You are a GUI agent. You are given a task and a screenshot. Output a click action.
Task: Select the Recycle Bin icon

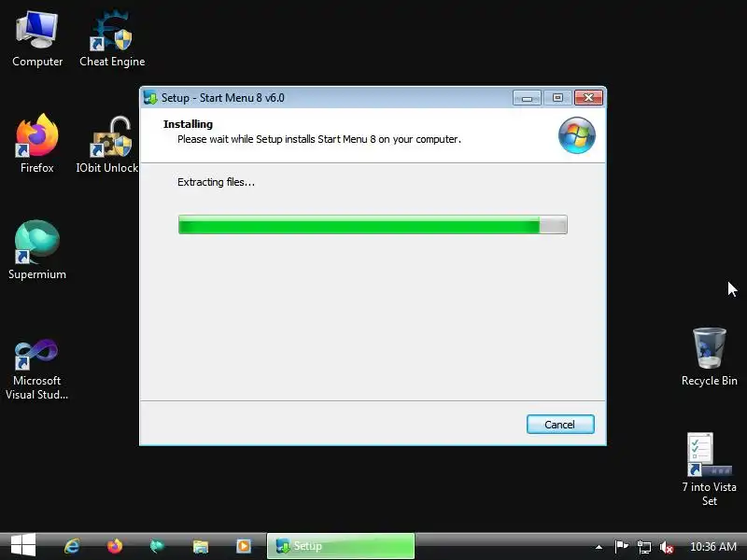[709, 357]
